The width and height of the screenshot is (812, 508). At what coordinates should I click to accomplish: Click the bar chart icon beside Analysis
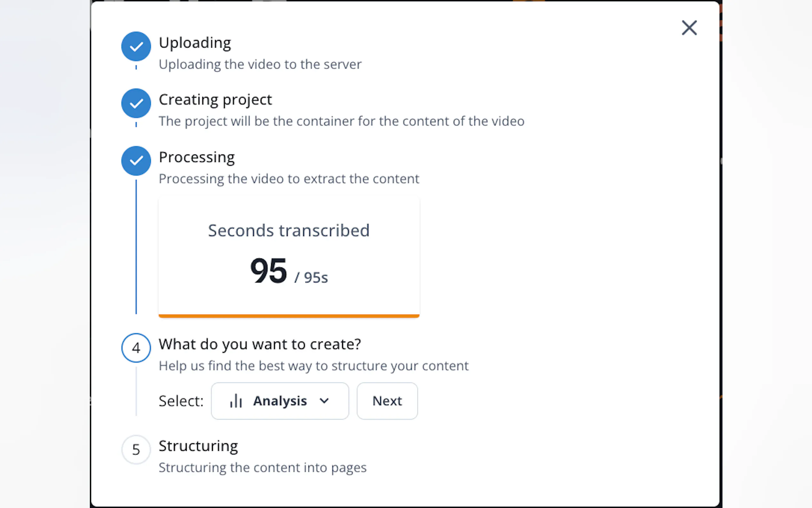236,401
